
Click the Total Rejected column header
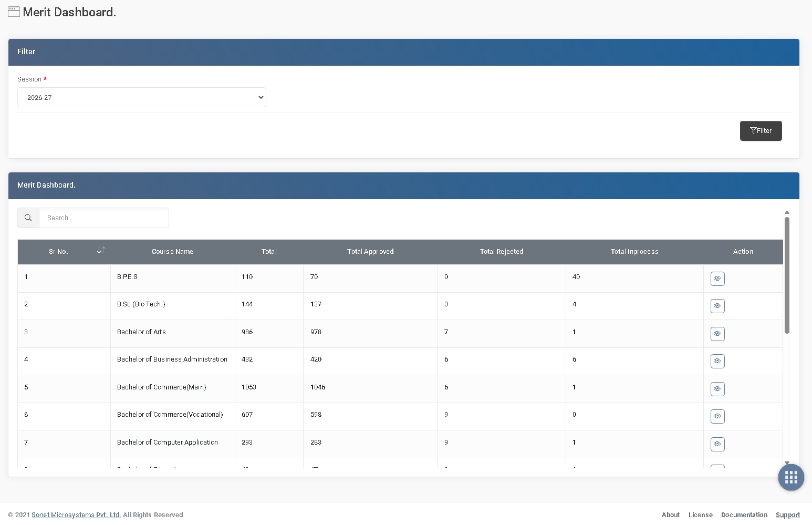tap(502, 252)
